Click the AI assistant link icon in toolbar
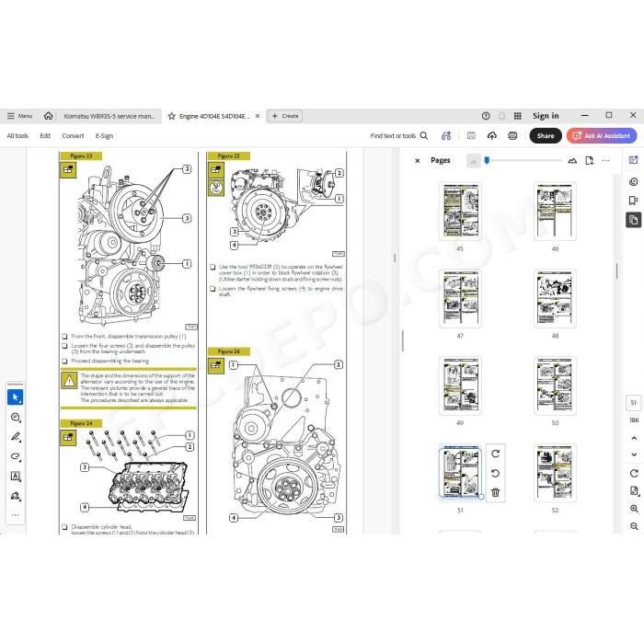This screenshot has height=644, width=644. [446, 135]
